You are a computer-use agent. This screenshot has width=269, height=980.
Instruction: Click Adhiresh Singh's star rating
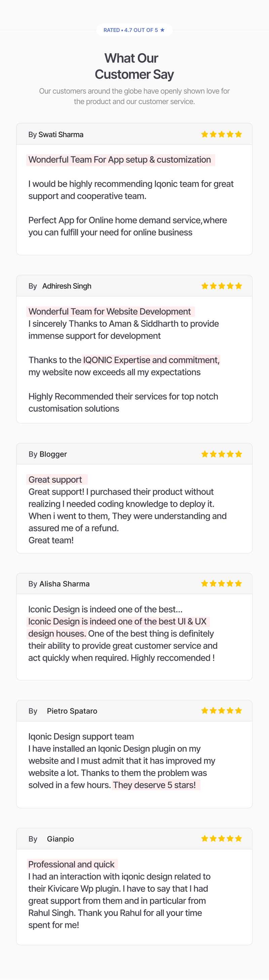coord(222,286)
